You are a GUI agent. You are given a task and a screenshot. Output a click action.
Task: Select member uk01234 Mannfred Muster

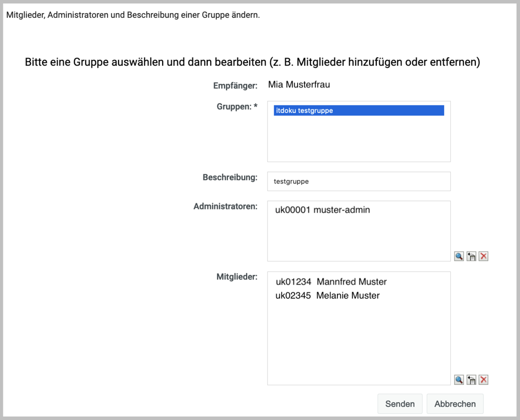point(331,282)
